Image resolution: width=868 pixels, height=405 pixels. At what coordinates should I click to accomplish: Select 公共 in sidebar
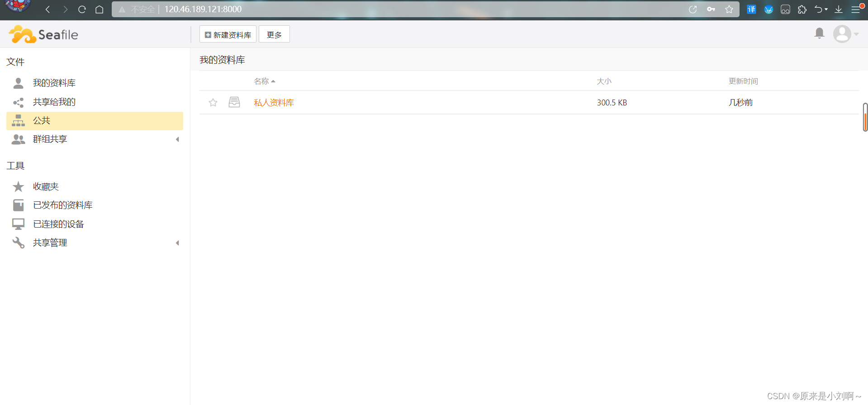click(95, 121)
